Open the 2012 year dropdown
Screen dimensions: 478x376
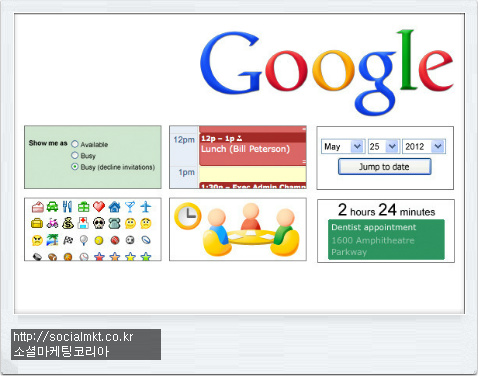[423, 146]
